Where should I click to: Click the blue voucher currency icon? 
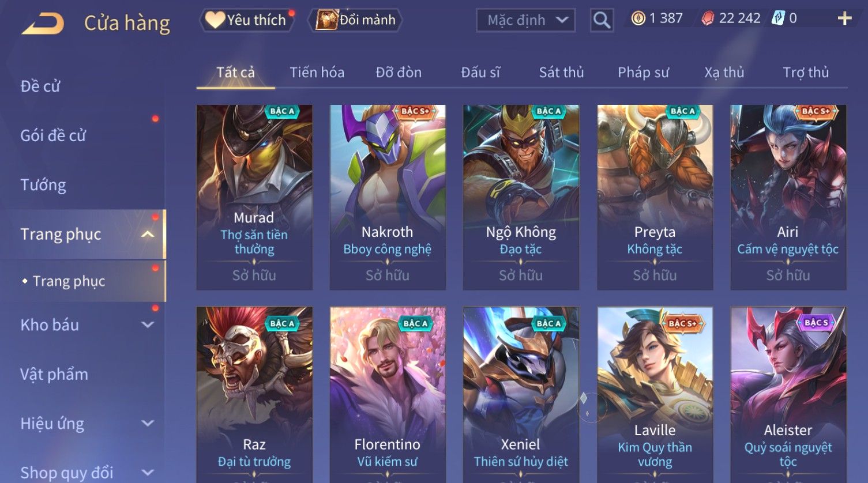[x=778, y=18]
